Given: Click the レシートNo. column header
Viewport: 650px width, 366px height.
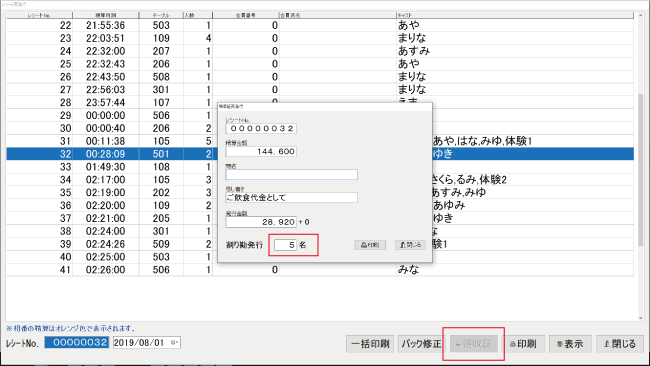Looking at the screenshot, I should (39, 15).
